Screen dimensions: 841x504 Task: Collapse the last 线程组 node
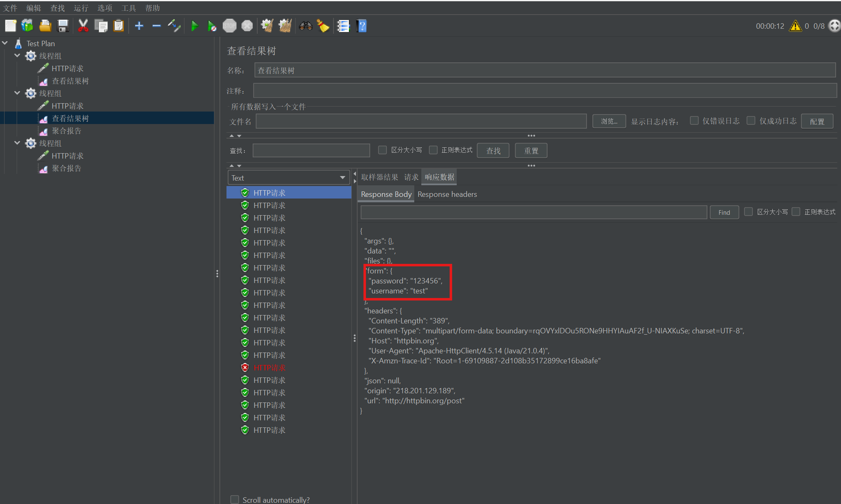tap(17, 143)
